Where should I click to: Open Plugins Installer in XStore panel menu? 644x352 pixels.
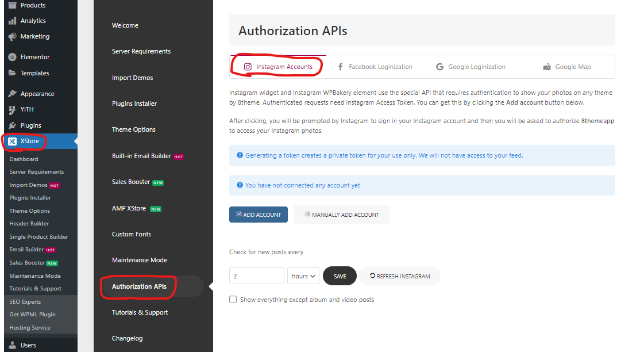[x=134, y=104]
